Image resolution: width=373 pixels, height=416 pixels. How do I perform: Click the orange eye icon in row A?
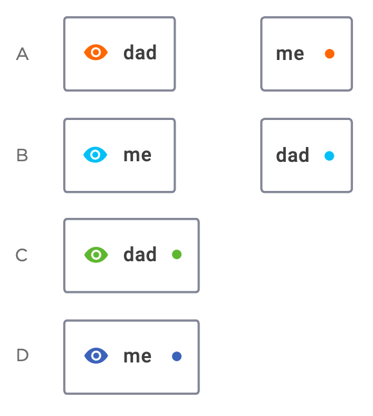click(96, 53)
